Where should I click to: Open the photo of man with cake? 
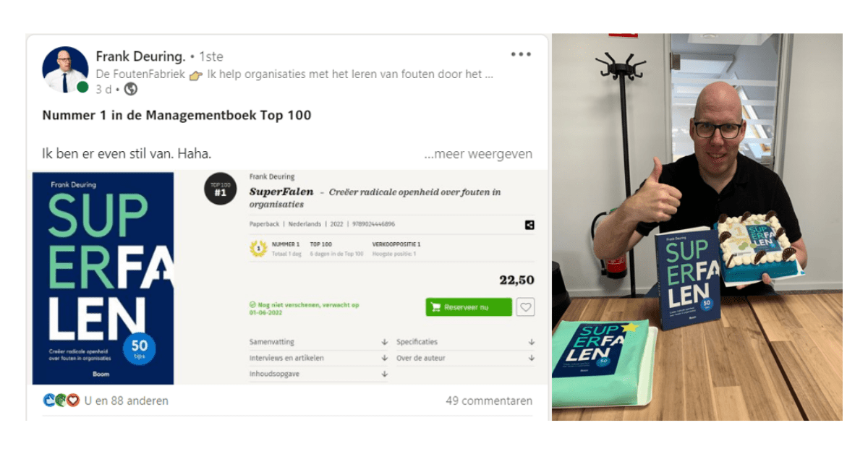697,227
